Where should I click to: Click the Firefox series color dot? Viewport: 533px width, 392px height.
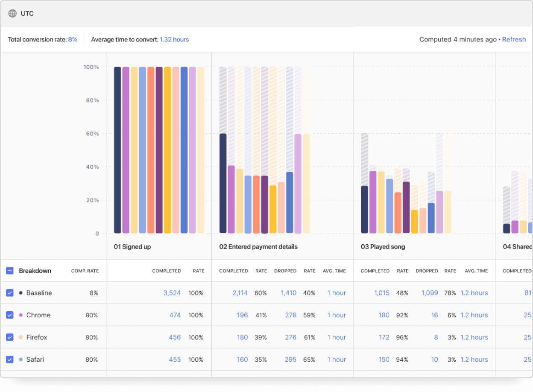(x=20, y=337)
